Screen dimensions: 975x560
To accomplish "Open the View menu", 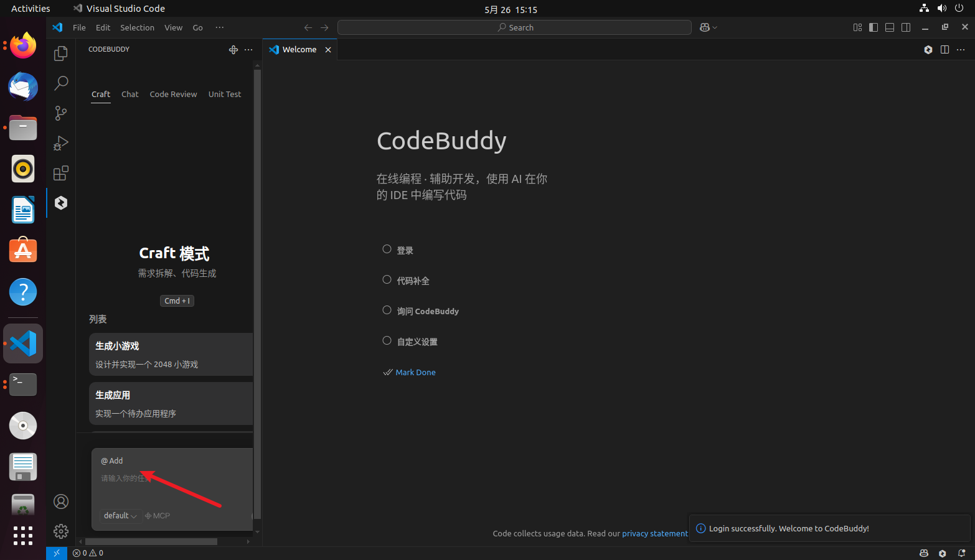I will 173,27.
